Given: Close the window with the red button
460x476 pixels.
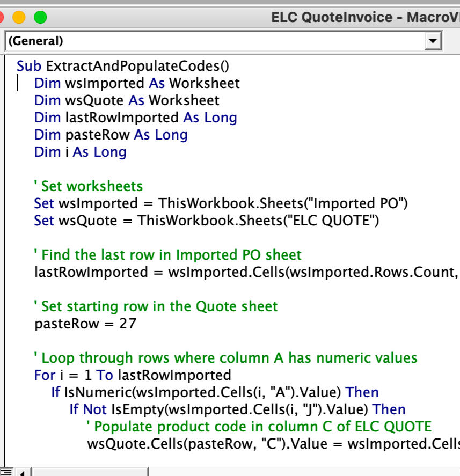Looking at the screenshot, I should pyautogui.click(x=2, y=18).
